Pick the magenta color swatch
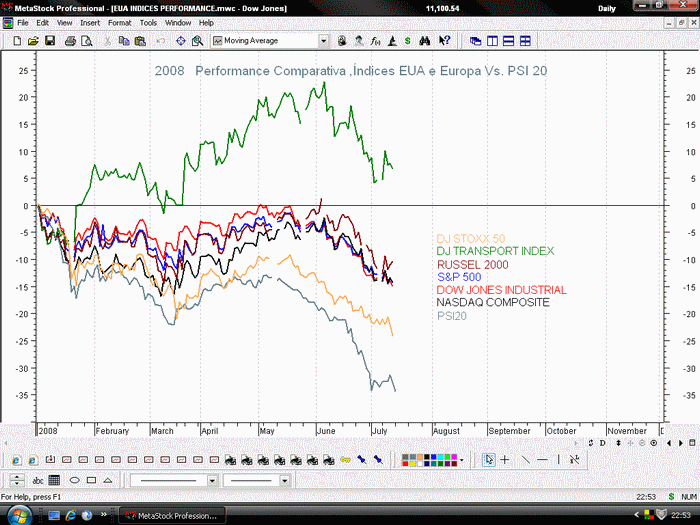The image size is (700, 525). (x=454, y=457)
